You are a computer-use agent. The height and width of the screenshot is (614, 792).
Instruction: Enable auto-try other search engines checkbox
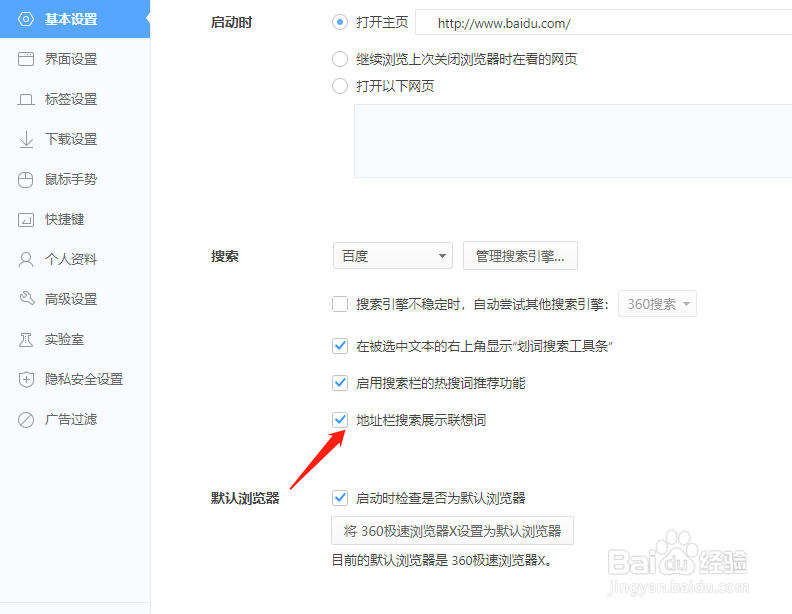tap(340, 304)
